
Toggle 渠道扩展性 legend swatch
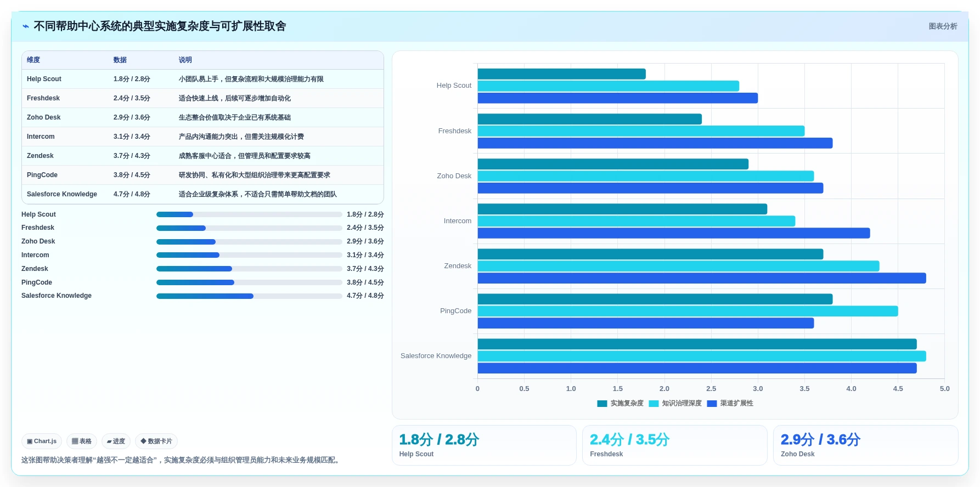point(712,404)
